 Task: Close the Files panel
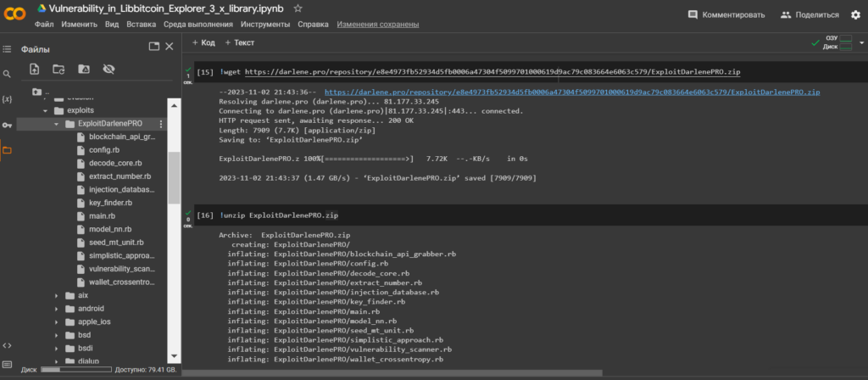coord(170,47)
